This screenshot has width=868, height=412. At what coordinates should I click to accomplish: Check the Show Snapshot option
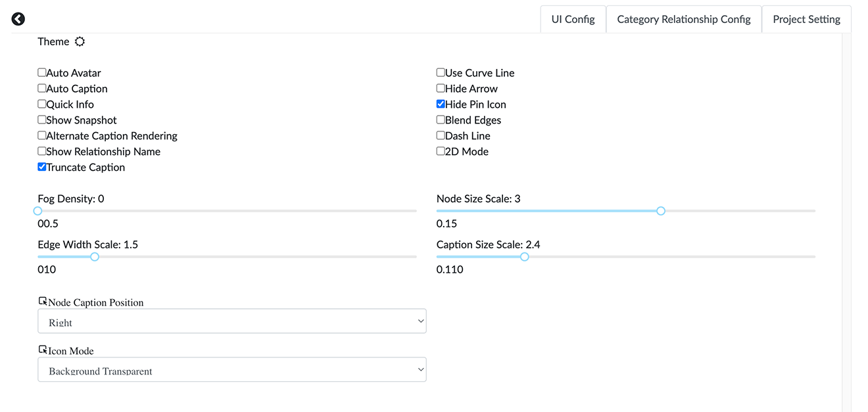point(41,119)
